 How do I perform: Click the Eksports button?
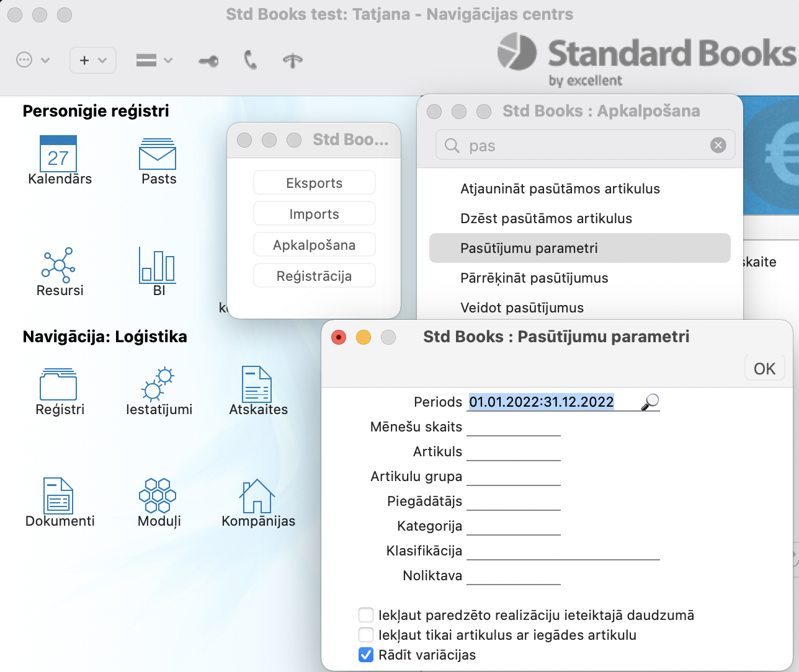click(x=314, y=183)
